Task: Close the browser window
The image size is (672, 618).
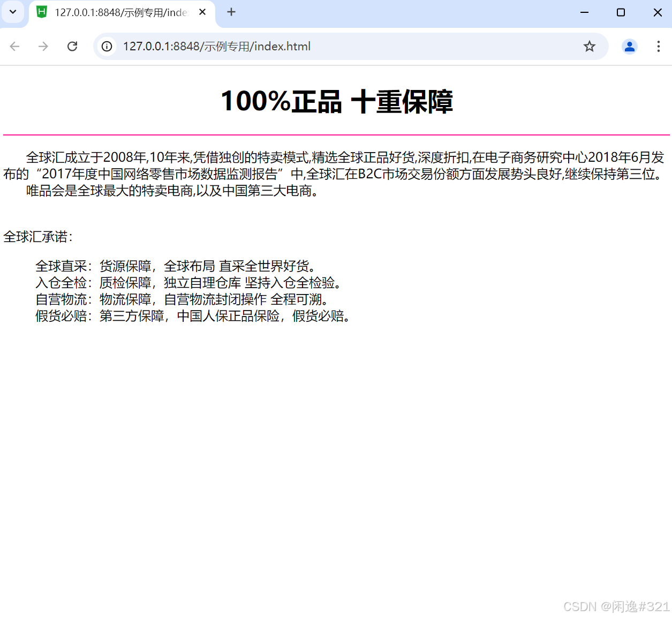Action: [x=658, y=12]
